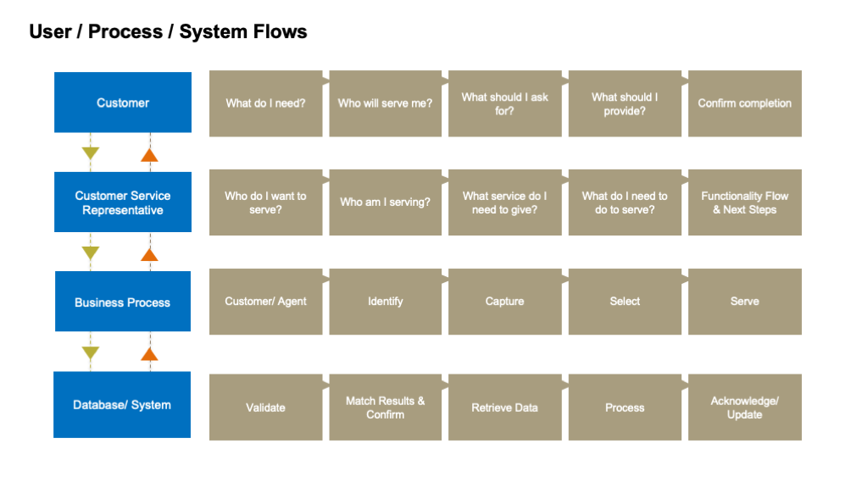
Task: Click the "Capture" process step
Action: point(504,302)
